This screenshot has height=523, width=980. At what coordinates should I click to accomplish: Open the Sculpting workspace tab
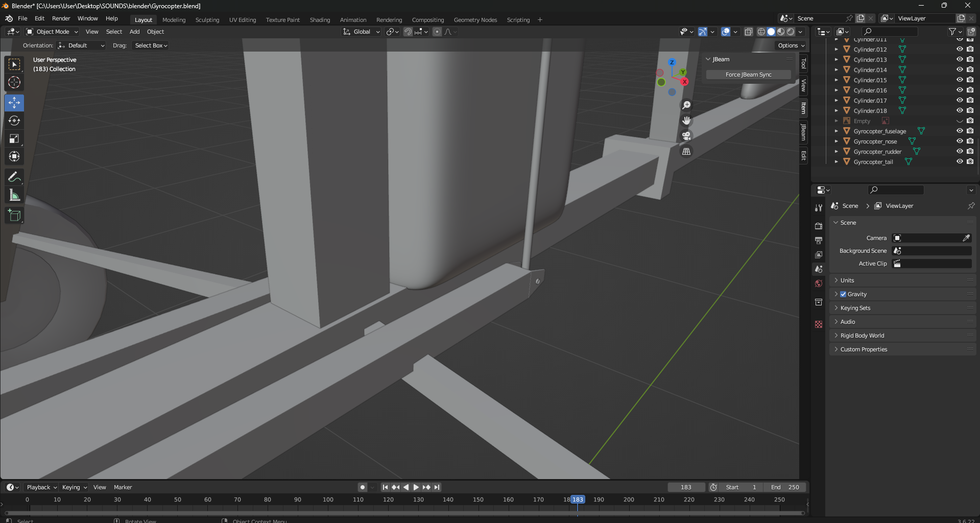click(x=207, y=20)
